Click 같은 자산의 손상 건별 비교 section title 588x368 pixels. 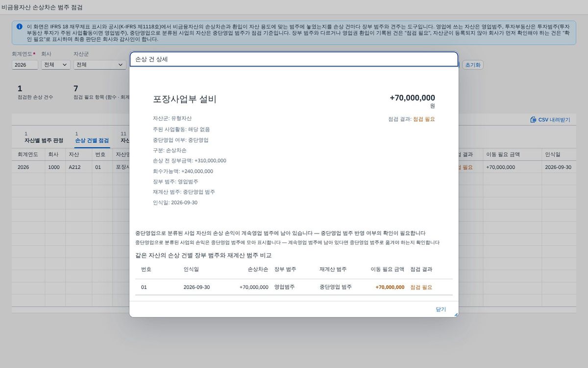point(203,255)
